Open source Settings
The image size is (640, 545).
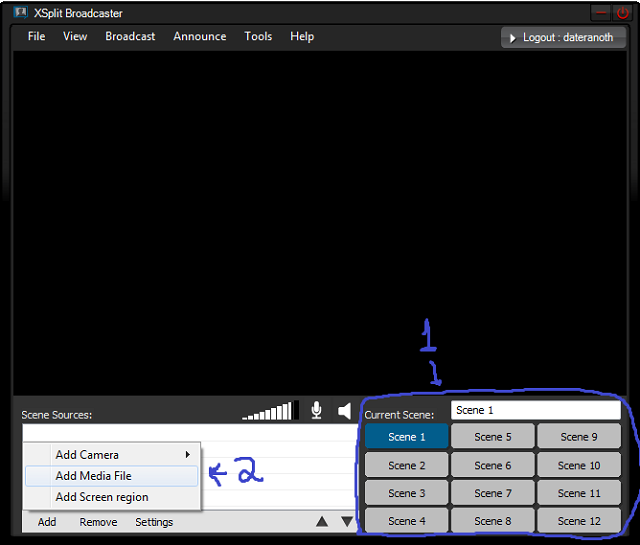click(154, 522)
